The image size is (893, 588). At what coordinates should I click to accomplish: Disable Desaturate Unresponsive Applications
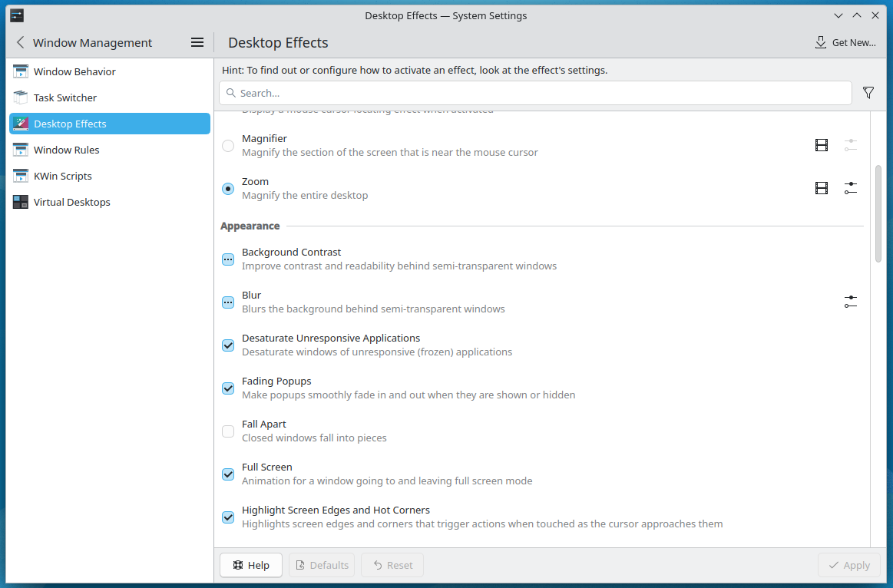click(x=228, y=345)
